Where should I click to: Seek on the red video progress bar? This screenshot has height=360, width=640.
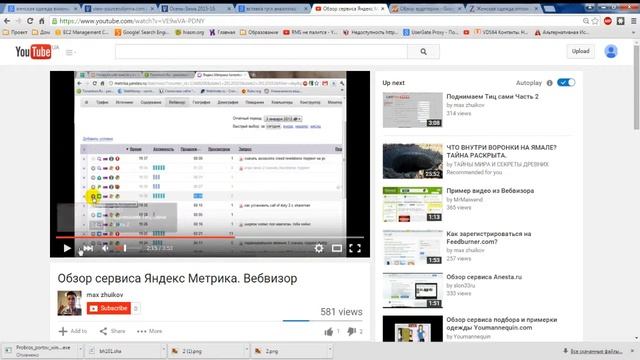pos(210,237)
